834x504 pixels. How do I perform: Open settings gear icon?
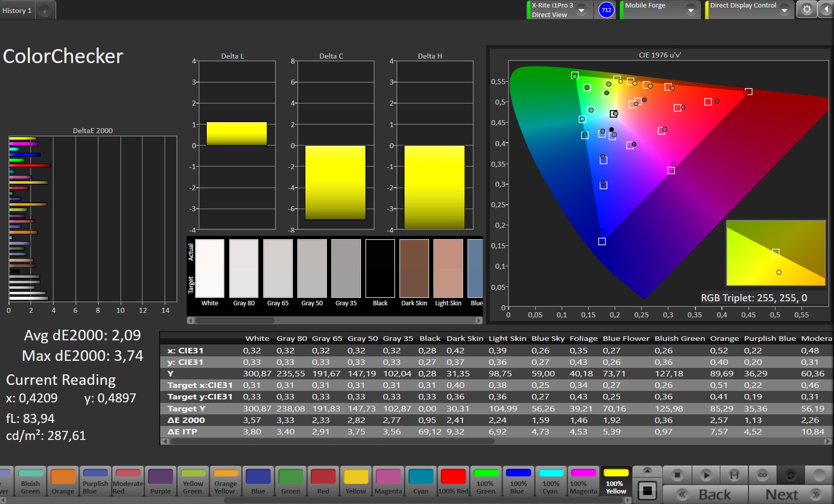click(806, 10)
